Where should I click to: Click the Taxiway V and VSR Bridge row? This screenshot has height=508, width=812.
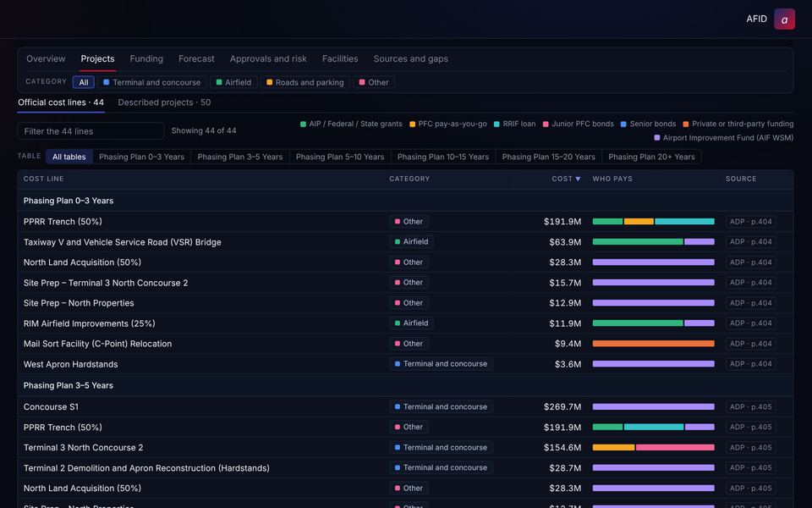click(405, 242)
